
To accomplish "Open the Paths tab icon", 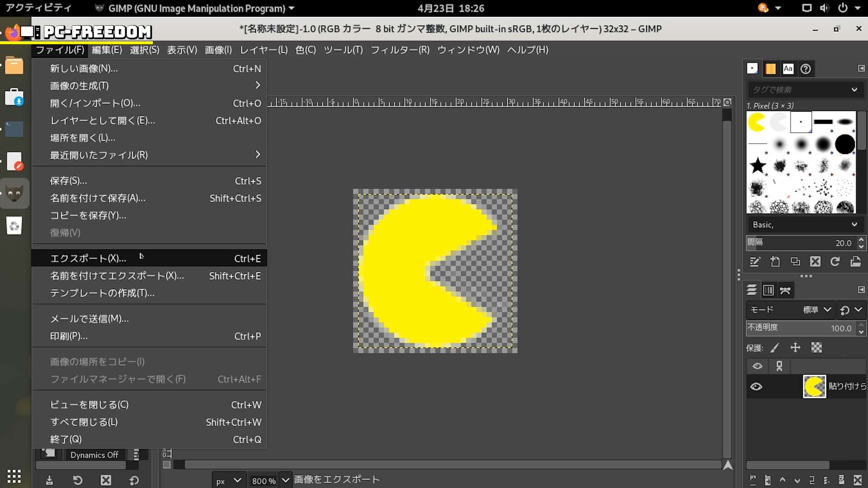I will tap(785, 290).
